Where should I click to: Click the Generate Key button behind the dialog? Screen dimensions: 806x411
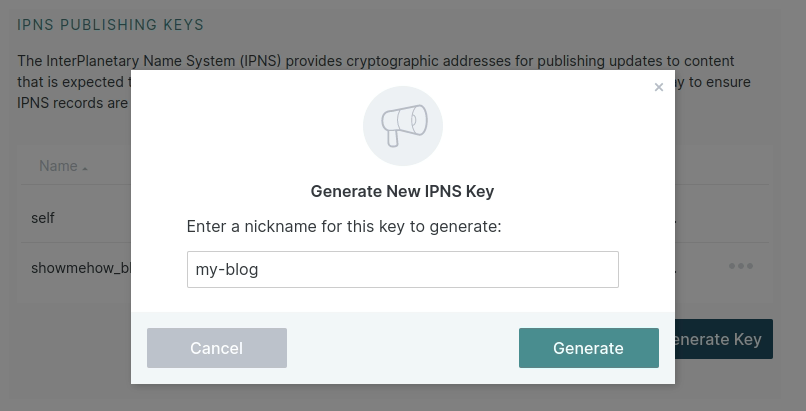pyautogui.click(x=722, y=339)
